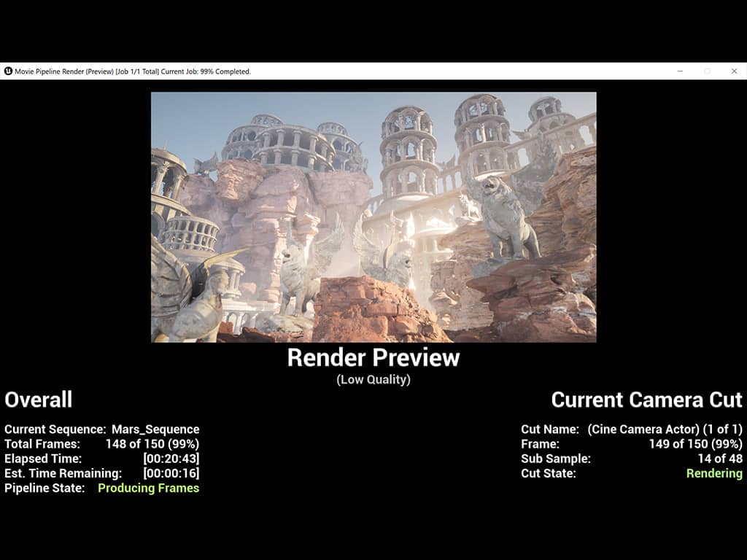
Task: Click the elapsed time '[00:20:43]'
Action: pyautogui.click(x=171, y=459)
